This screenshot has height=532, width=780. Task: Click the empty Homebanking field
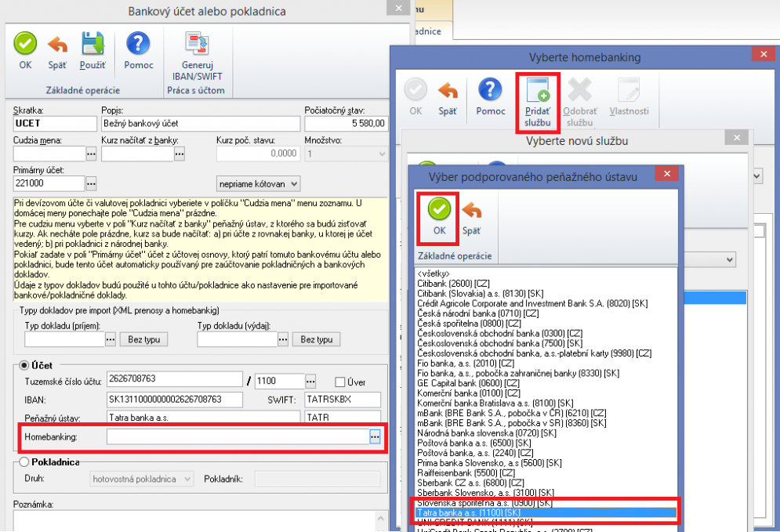pos(238,437)
